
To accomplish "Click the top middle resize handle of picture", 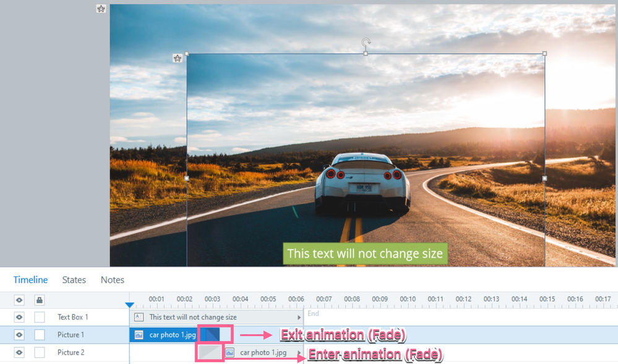I will click(366, 54).
